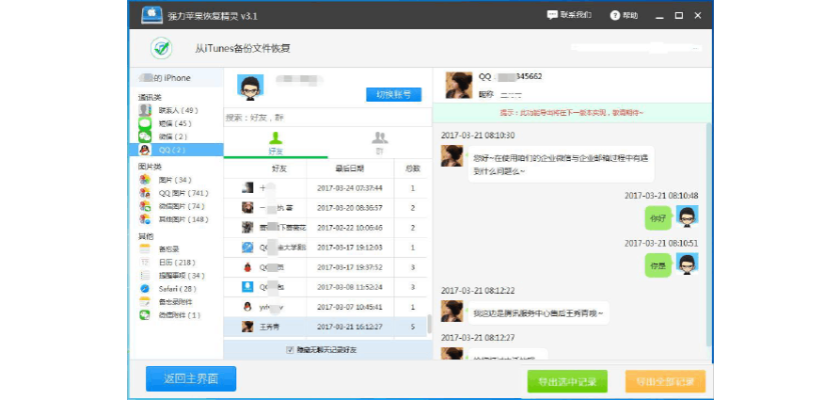Click the iPhone device name header
The height and width of the screenshot is (400, 840).
pos(176,78)
